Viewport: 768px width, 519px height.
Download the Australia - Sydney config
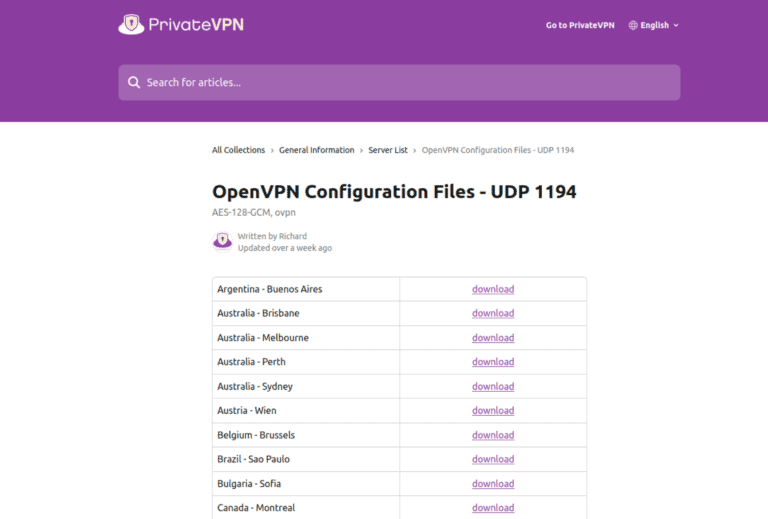pyautogui.click(x=493, y=386)
